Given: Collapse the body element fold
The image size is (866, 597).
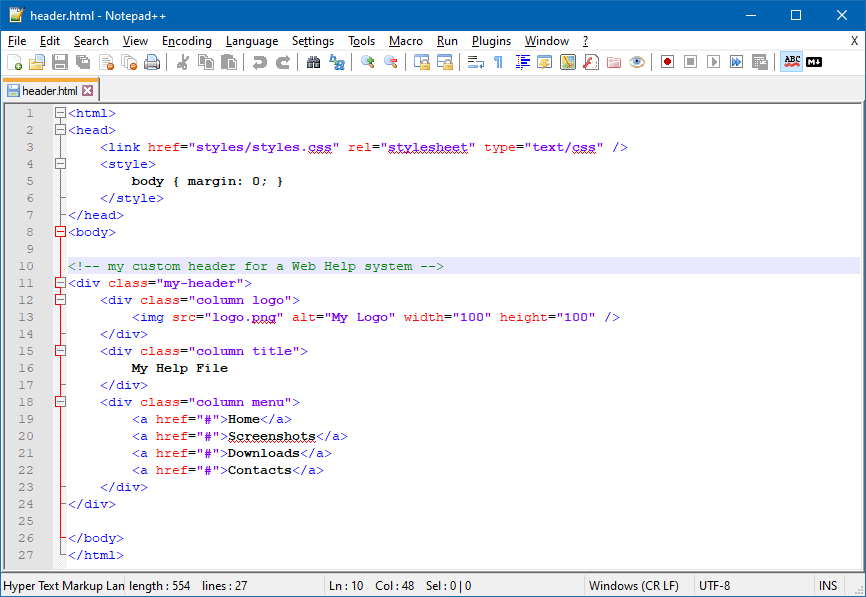Looking at the screenshot, I should pyautogui.click(x=60, y=231).
